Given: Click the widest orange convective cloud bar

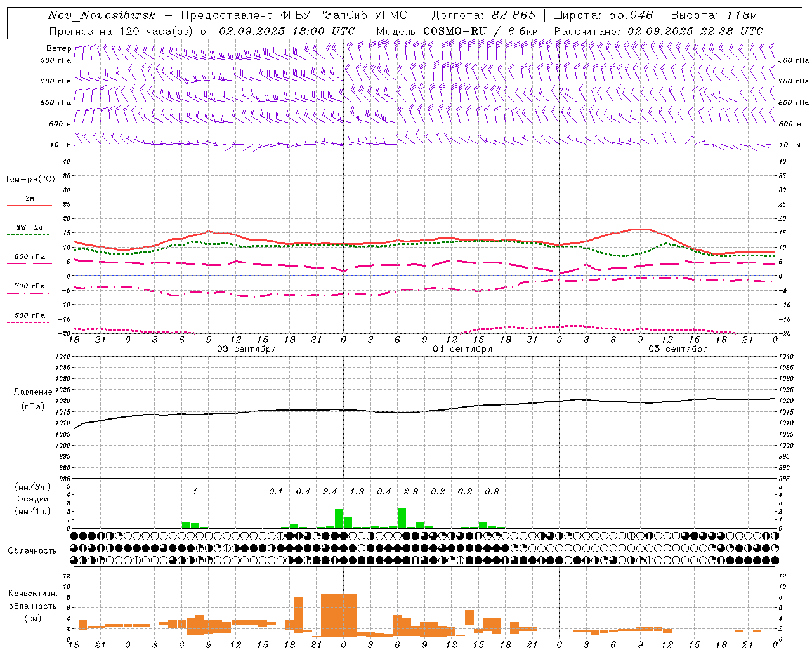Looking at the screenshot, I should coord(339,615).
